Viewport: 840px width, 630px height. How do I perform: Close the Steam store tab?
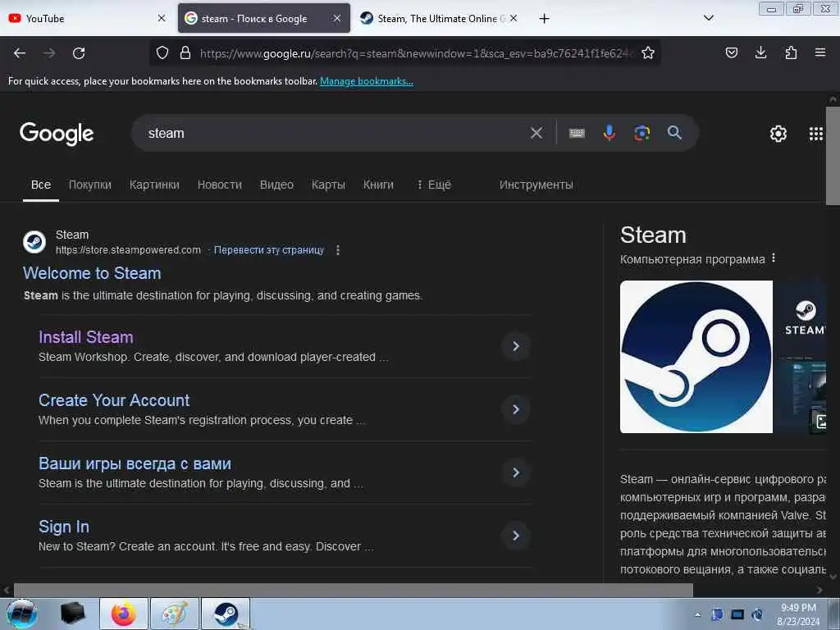coord(514,18)
